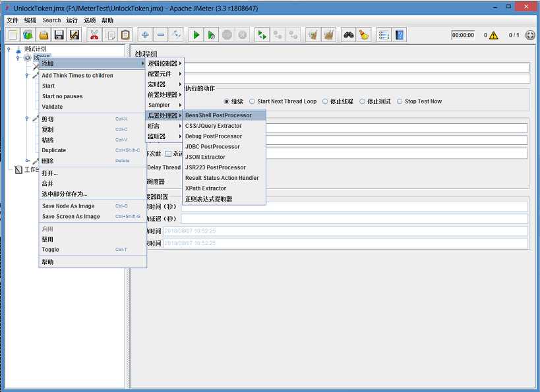Click Add Think Times to children
540x392 pixels.
pyautogui.click(x=92, y=75)
